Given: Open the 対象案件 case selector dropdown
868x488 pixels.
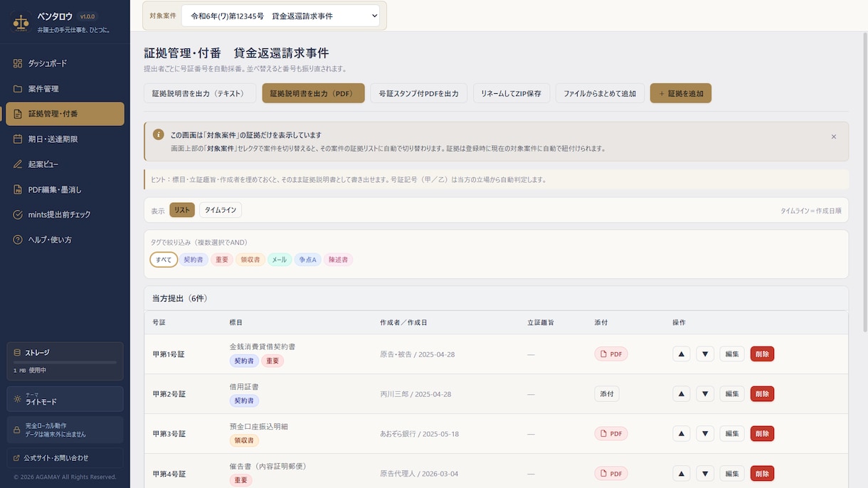Looking at the screenshot, I should click(280, 16).
